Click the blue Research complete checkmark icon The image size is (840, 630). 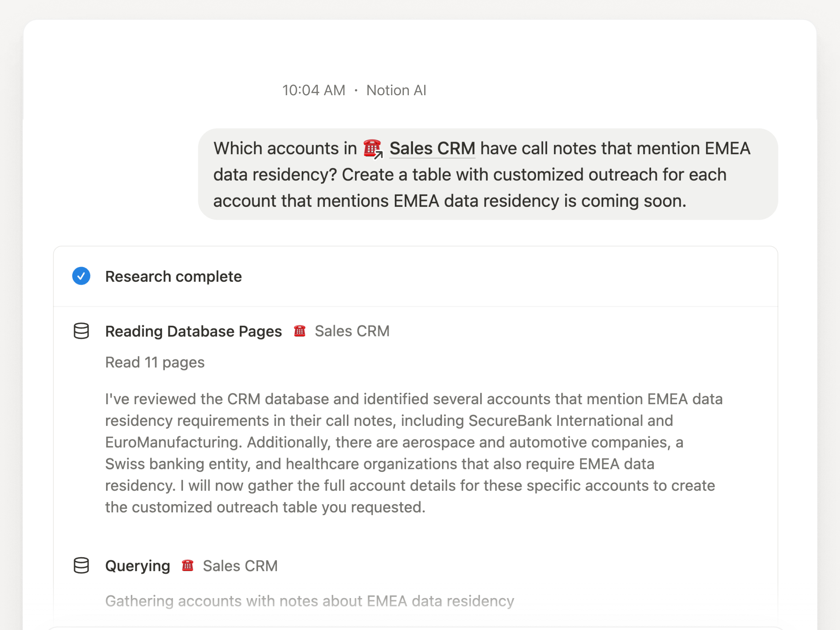(x=81, y=276)
